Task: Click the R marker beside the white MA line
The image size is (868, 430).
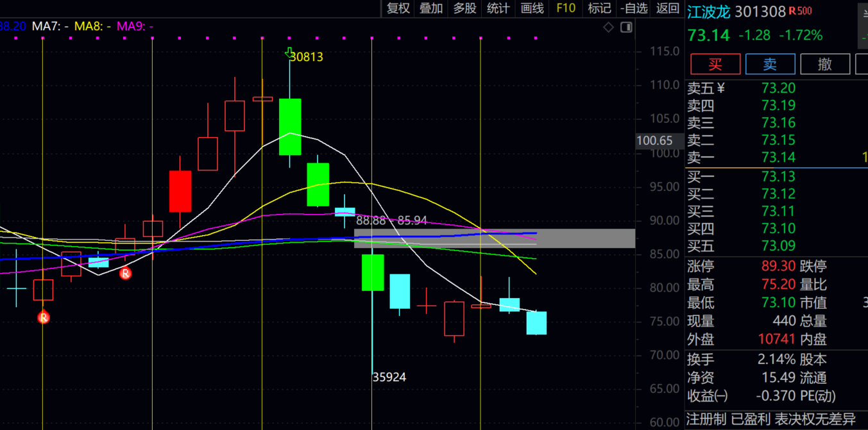Action: click(x=126, y=274)
